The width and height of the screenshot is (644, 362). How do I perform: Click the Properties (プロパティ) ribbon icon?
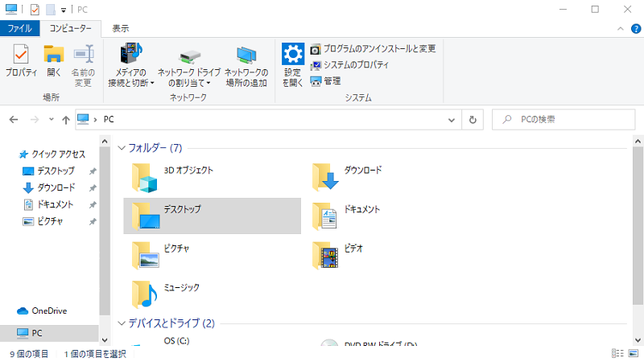(x=21, y=61)
